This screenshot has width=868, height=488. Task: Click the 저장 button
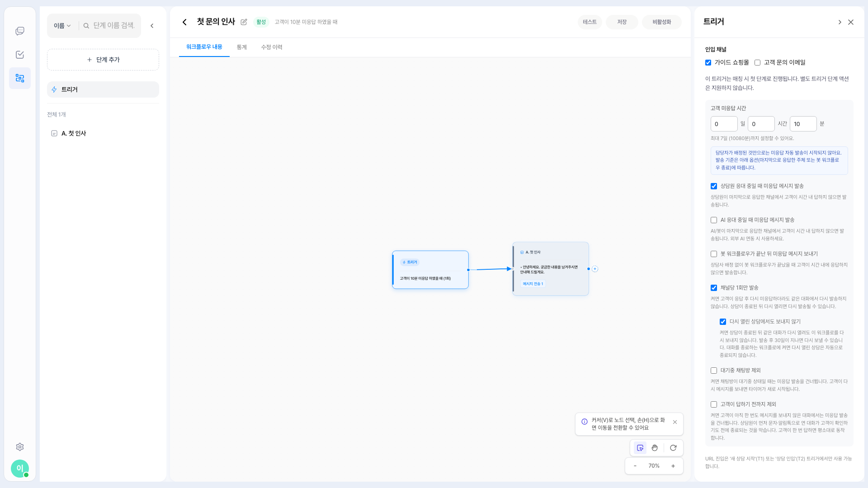[x=622, y=22]
